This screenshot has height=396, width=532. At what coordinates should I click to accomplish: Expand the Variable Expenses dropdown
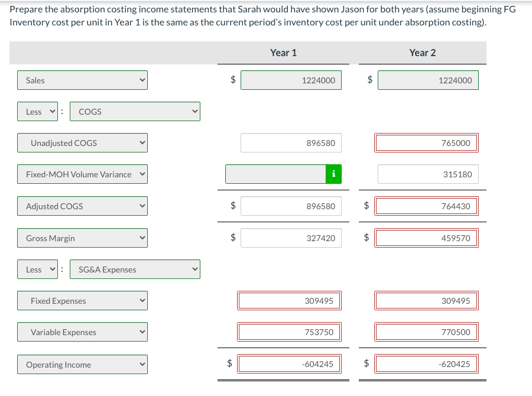pos(82,332)
